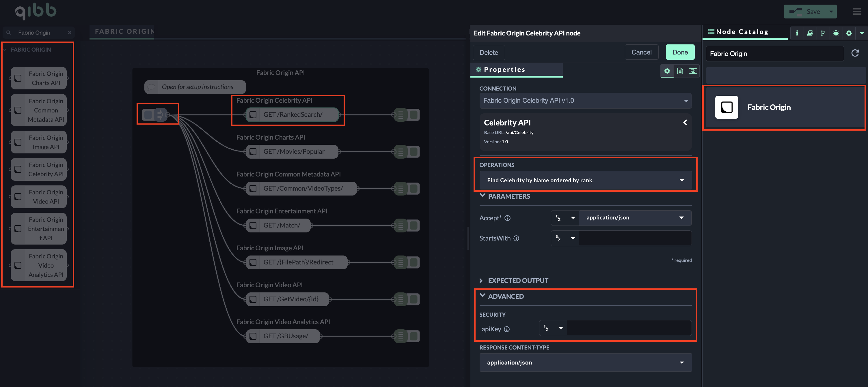Expand the EXPECTED OUTPUT section

pyautogui.click(x=517, y=280)
